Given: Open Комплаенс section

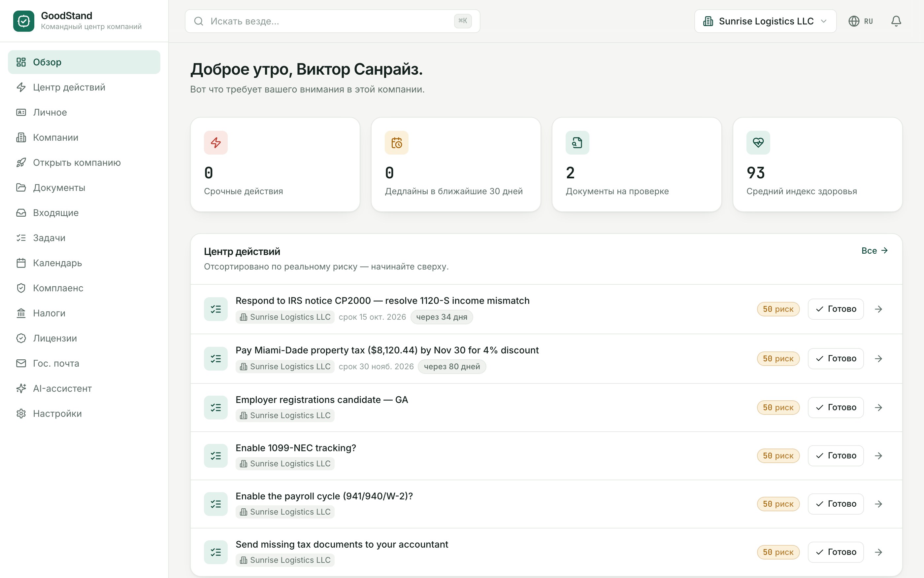Looking at the screenshot, I should [84, 288].
